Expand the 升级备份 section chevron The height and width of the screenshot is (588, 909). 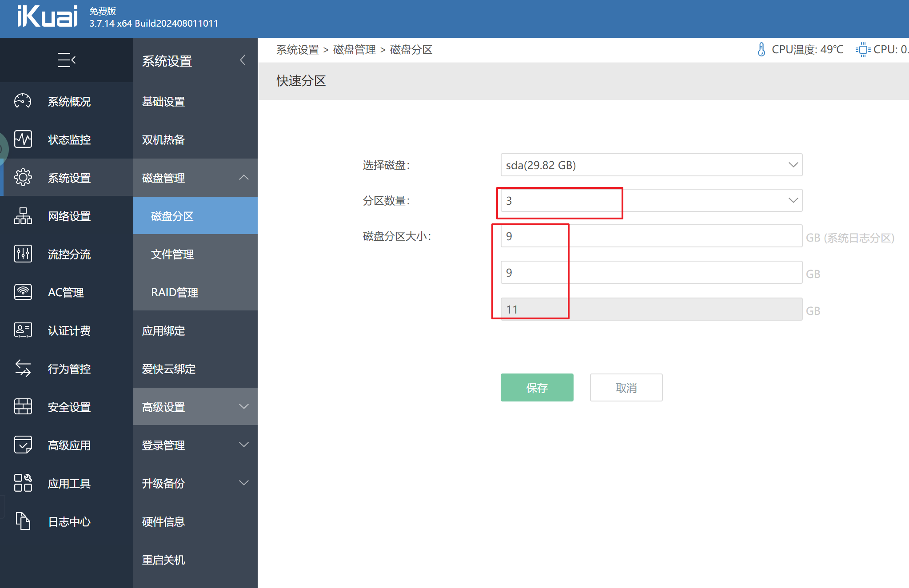[x=243, y=483]
